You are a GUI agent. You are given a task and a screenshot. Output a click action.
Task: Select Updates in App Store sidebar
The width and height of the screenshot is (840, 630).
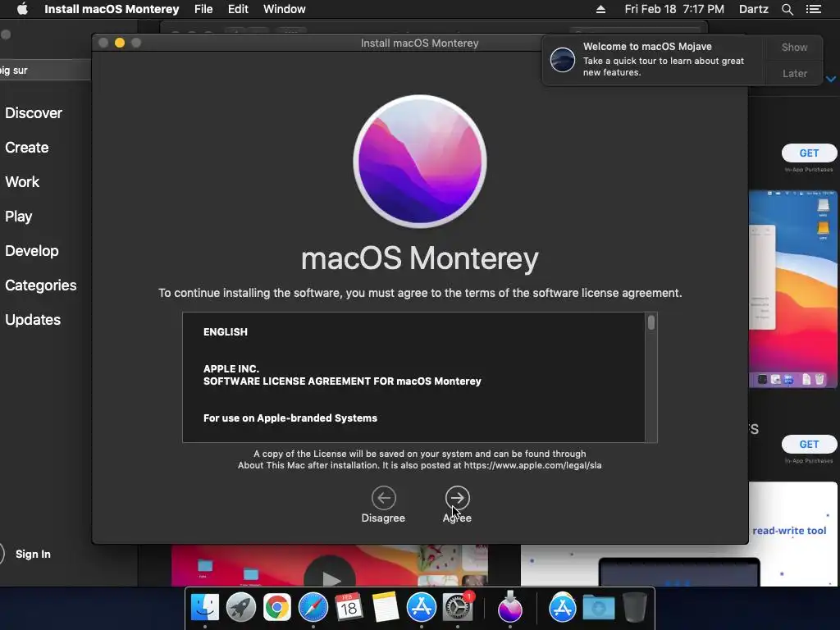tap(33, 320)
